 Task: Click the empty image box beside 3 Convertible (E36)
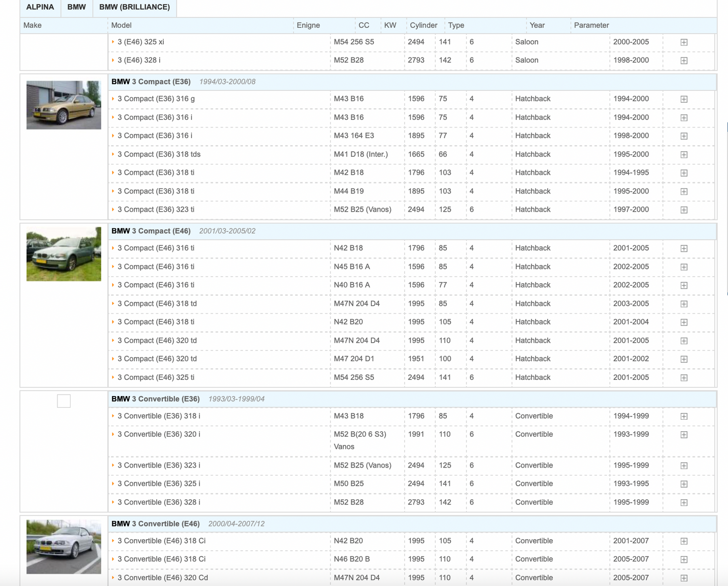click(x=63, y=401)
